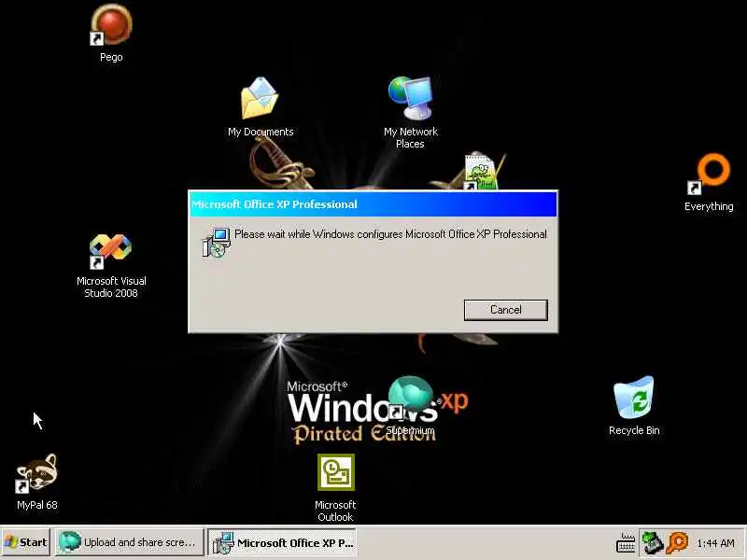Select the Microsoft Office XP taskbar button
747x560 pixels.
click(283, 542)
